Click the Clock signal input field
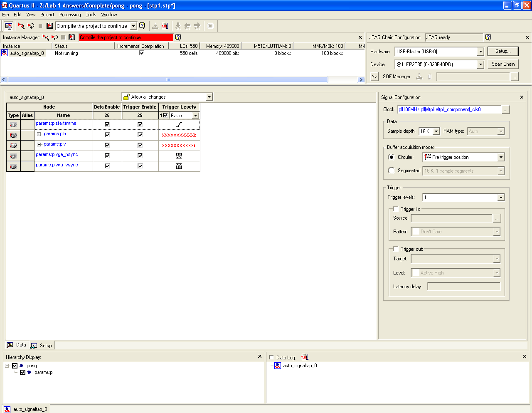The height and width of the screenshot is (413, 532). pos(449,110)
